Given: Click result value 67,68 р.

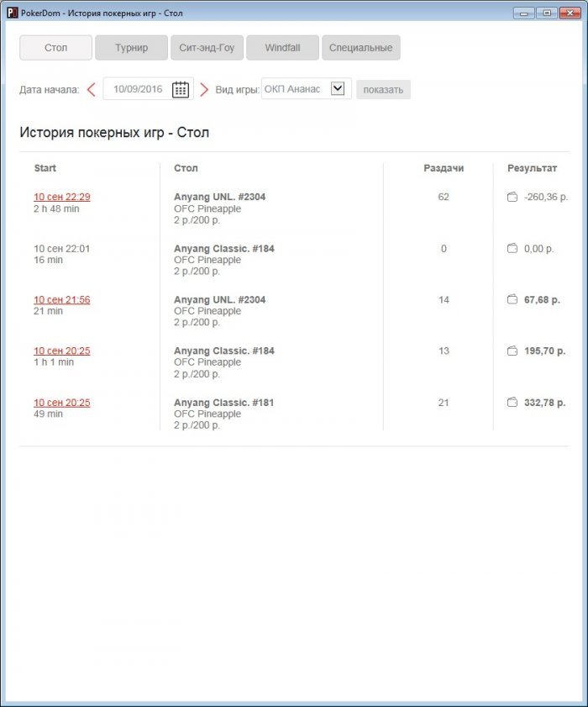Looking at the screenshot, I should [542, 300].
